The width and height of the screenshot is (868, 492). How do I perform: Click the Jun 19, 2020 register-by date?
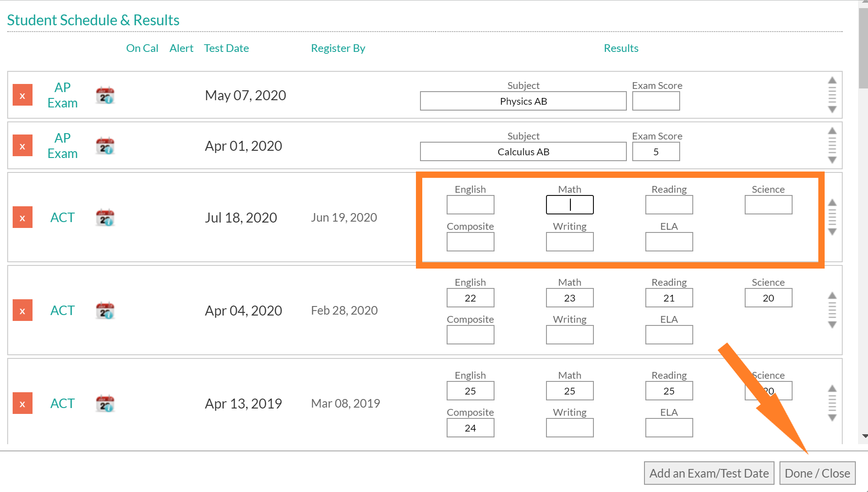pyautogui.click(x=344, y=218)
